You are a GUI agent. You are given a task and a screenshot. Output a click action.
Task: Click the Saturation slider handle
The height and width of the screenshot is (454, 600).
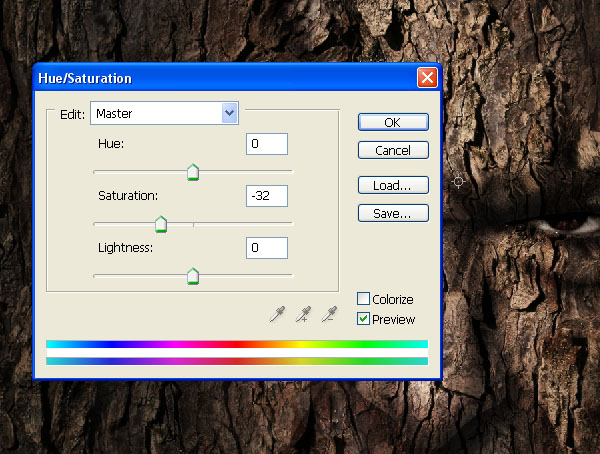[160, 225]
